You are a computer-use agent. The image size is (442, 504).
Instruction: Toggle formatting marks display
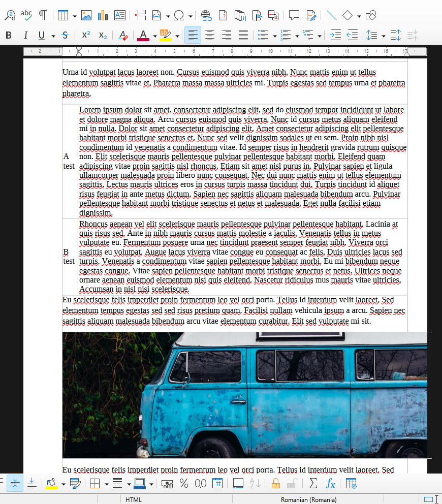[43, 15]
